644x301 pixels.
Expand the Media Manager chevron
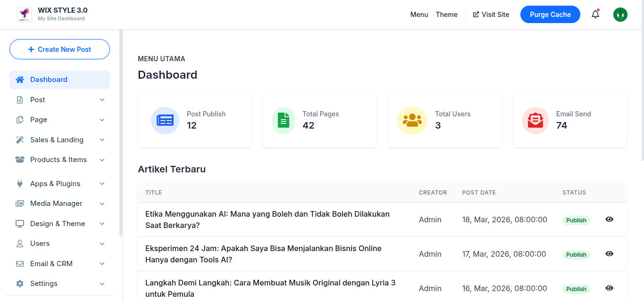(102, 204)
